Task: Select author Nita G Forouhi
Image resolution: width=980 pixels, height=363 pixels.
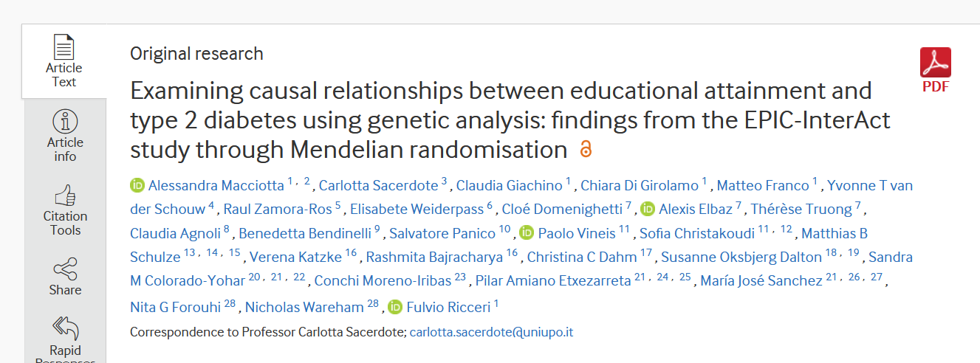Action: click(174, 306)
